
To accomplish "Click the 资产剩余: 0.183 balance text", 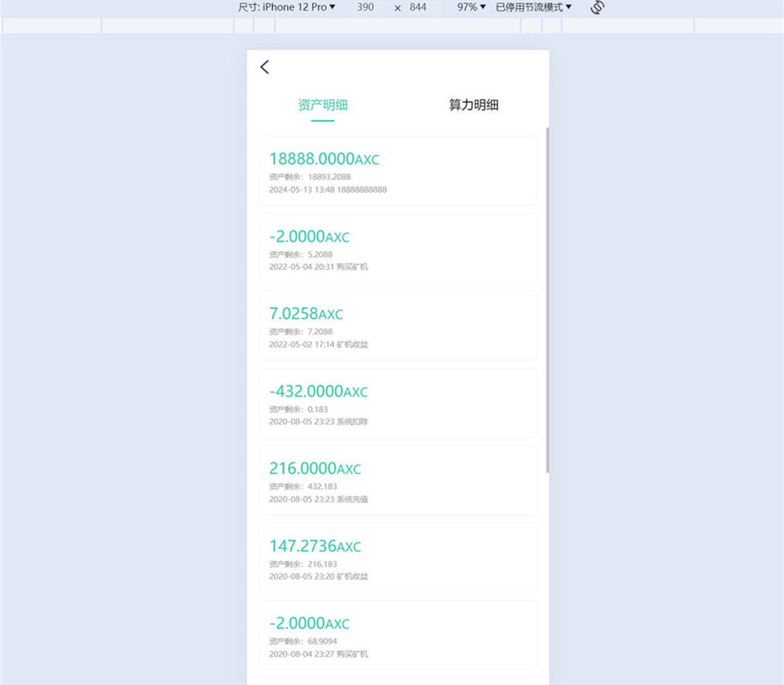I will click(x=299, y=410).
